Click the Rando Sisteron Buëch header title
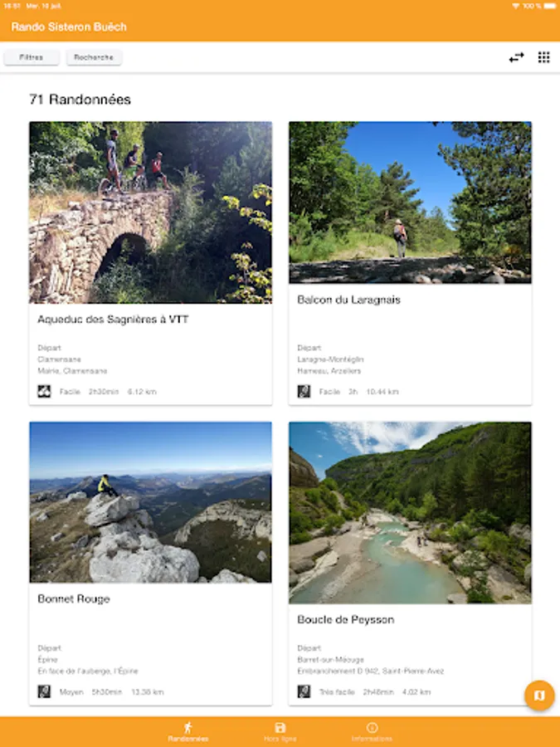 point(69,27)
